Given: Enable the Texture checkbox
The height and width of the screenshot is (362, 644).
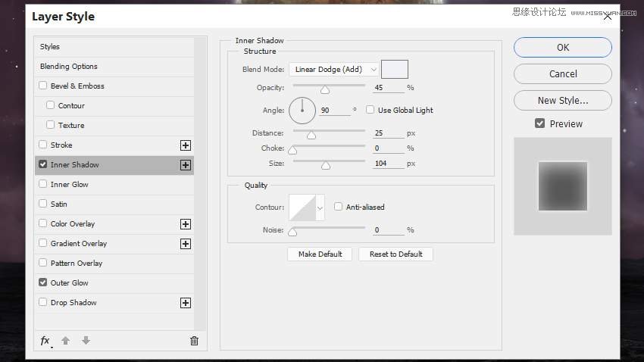Looking at the screenshot, I should coord(51,124).
